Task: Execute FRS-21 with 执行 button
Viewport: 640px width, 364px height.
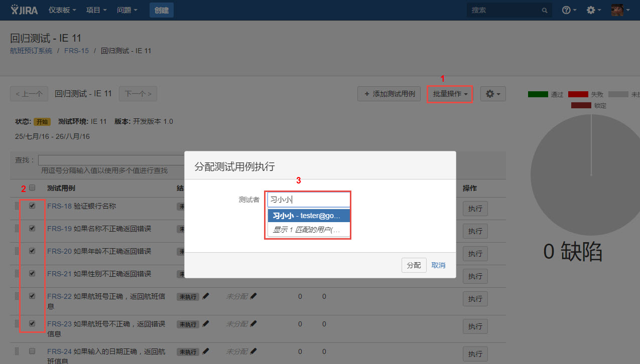Action: [475, 276]
